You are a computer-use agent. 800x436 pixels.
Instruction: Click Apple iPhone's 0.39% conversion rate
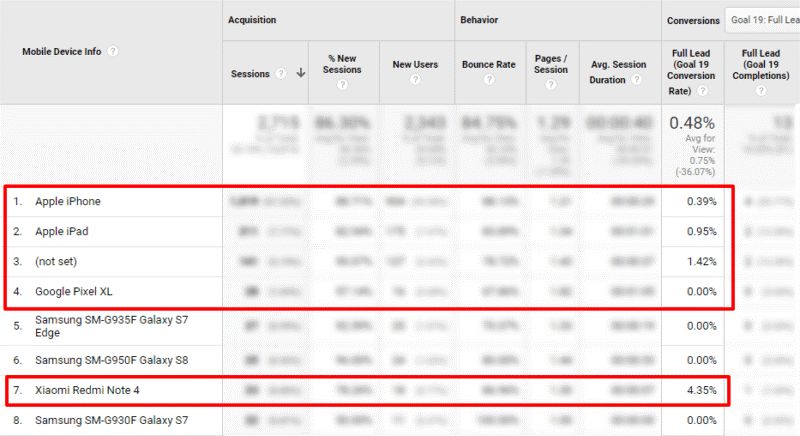pyautogui.click(x=702, y=201)
